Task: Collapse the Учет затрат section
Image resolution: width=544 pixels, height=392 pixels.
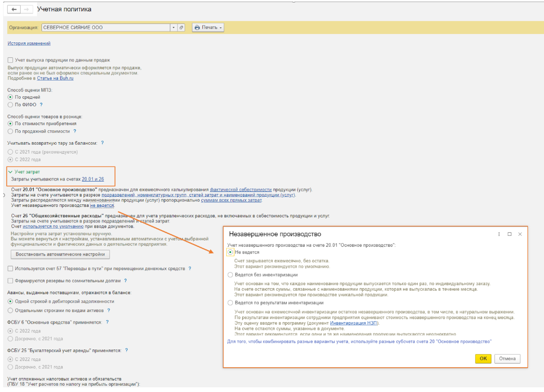Action: coord(10,172)
